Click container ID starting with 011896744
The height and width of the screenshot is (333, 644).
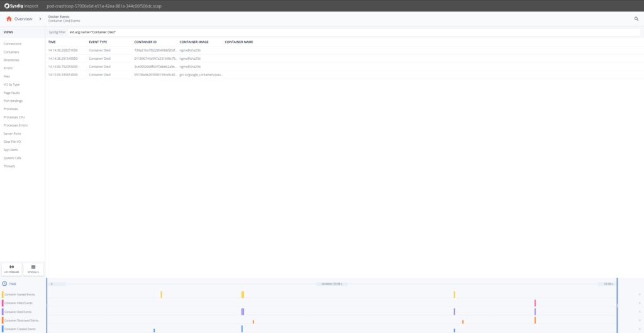tap(155, 59)
